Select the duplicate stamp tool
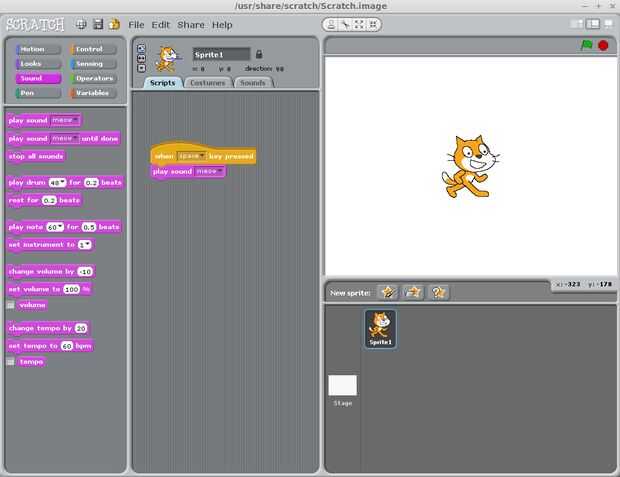 pyautogui.click(x=331, y=25)
